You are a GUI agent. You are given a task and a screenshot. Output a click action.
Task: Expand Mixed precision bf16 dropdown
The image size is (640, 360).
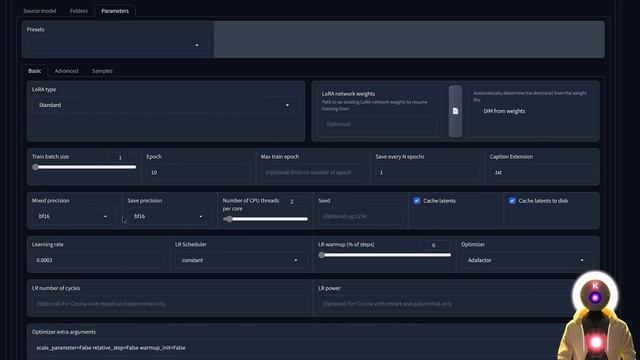click(x=73, y=216)
